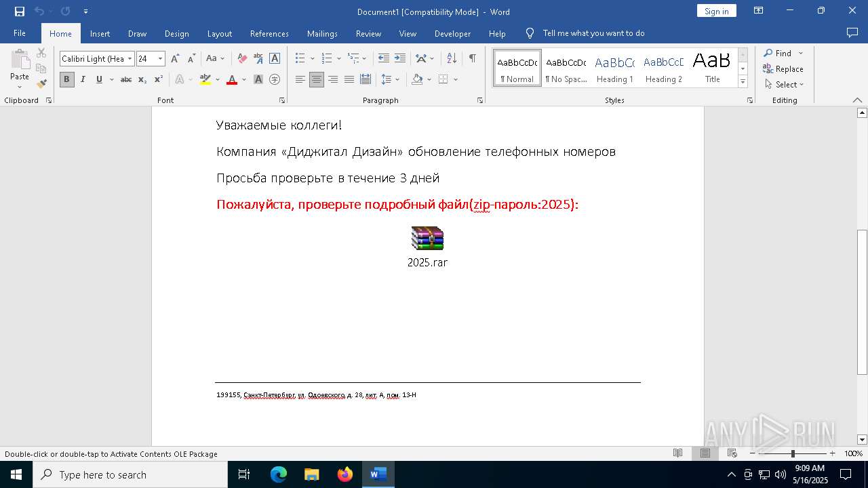Click the Tell me what you want search box
The width and height of the screenshot is (868, 488).
coord(593,33)
